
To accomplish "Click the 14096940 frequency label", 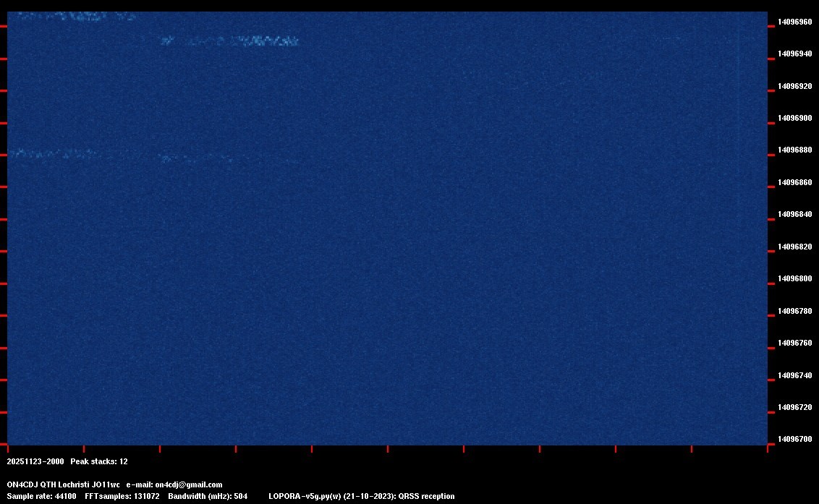I will tap(794, 54).
